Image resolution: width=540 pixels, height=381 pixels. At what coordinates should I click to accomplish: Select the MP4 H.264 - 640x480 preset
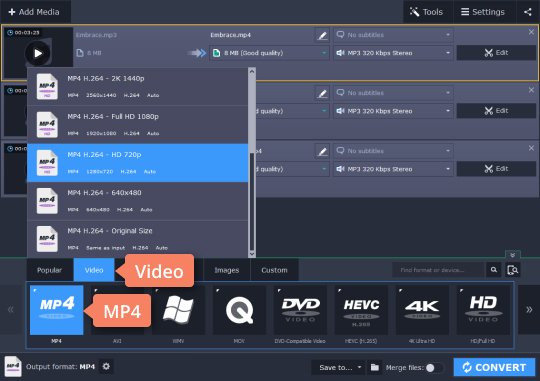[x=137, y=201]
